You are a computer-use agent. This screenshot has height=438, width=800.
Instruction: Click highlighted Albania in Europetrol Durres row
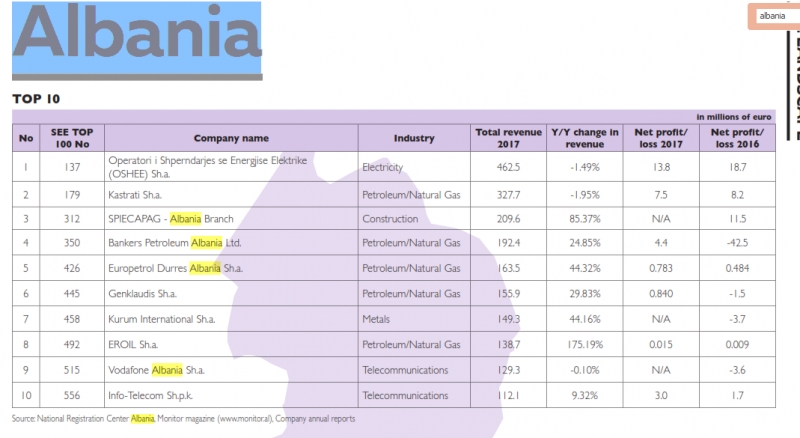pos(205,268)
